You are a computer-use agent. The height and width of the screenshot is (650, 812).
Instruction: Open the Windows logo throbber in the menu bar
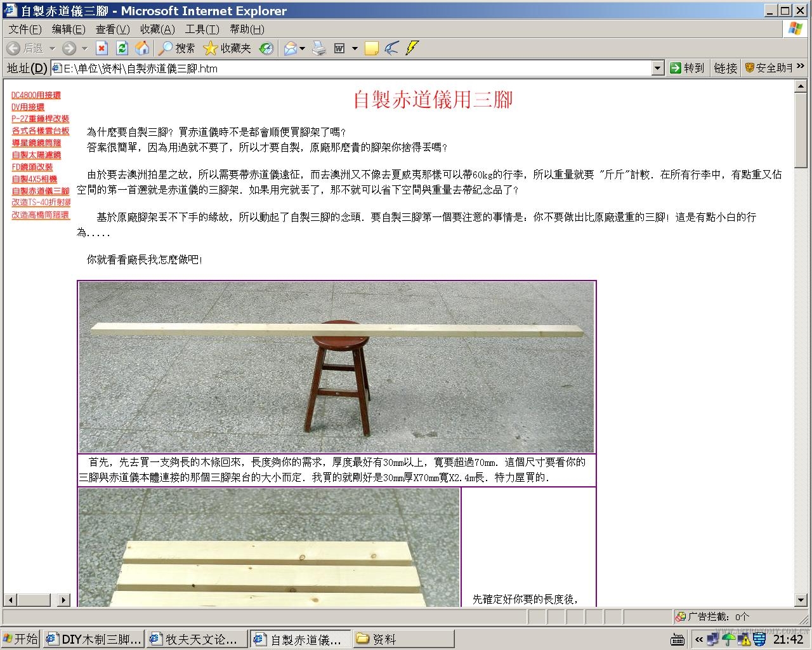click(795, 29)
